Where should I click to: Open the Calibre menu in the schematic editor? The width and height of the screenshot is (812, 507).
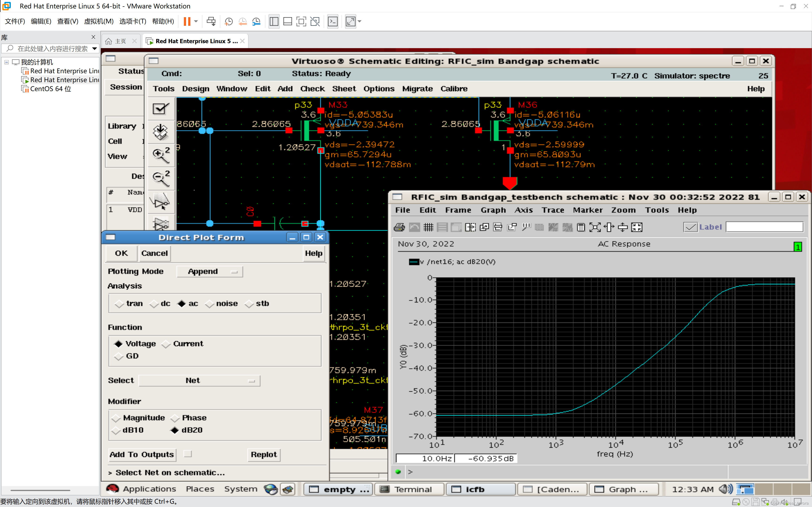[454, 88]
